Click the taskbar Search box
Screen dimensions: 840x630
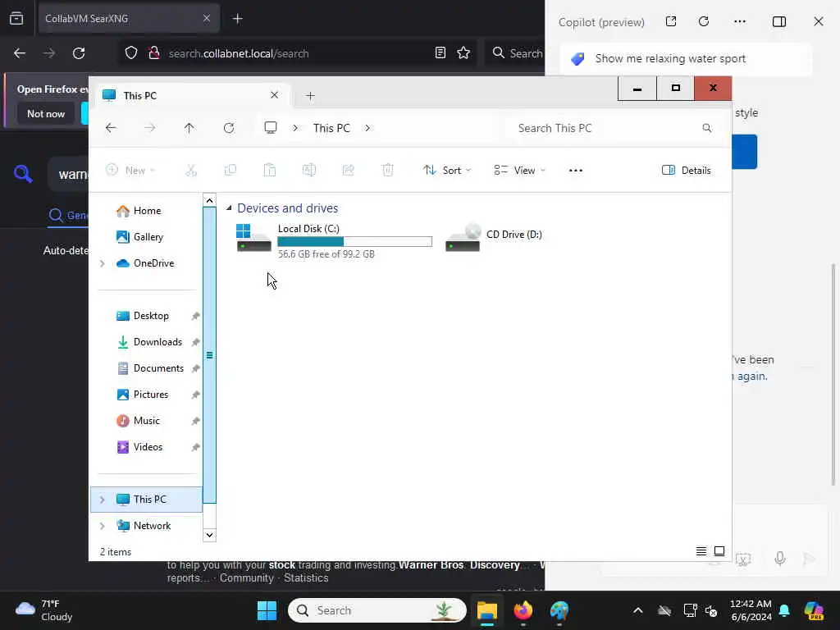click(x=377, y=610)
